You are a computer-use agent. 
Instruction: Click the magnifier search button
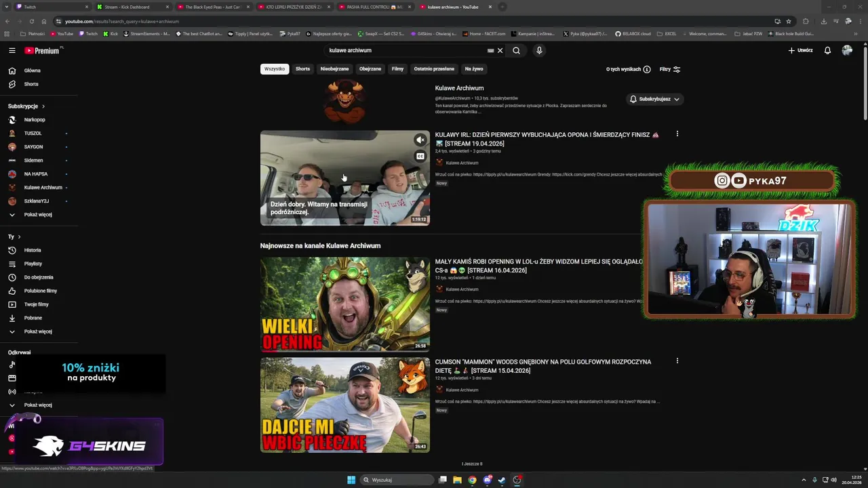[x=516, y=50]
